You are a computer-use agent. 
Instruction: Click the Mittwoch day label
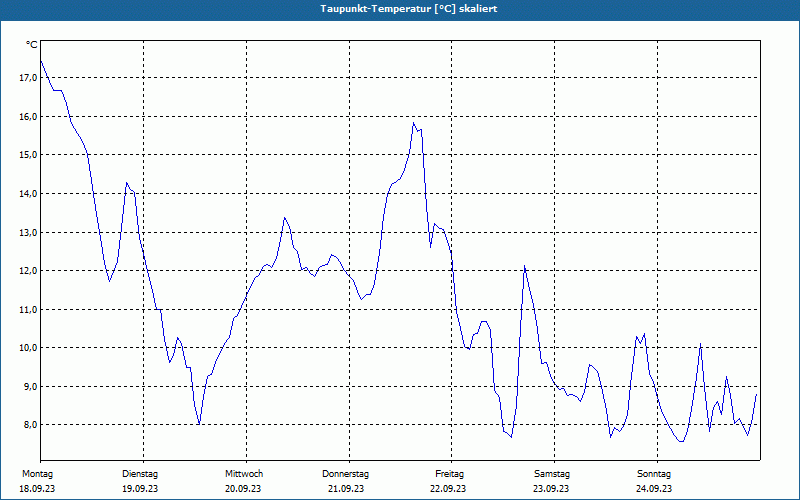[244, 474]
